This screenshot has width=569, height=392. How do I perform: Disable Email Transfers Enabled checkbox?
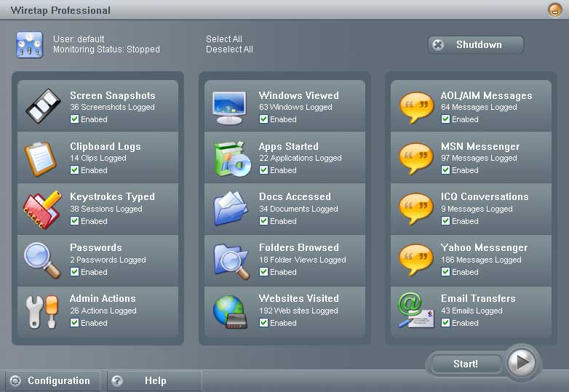[445, 322]
